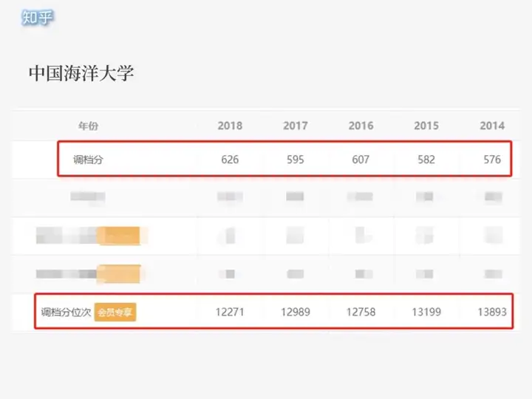Click the 调档分位次 row label
Screen dimensions: 532x399
(x=66, y=312)
